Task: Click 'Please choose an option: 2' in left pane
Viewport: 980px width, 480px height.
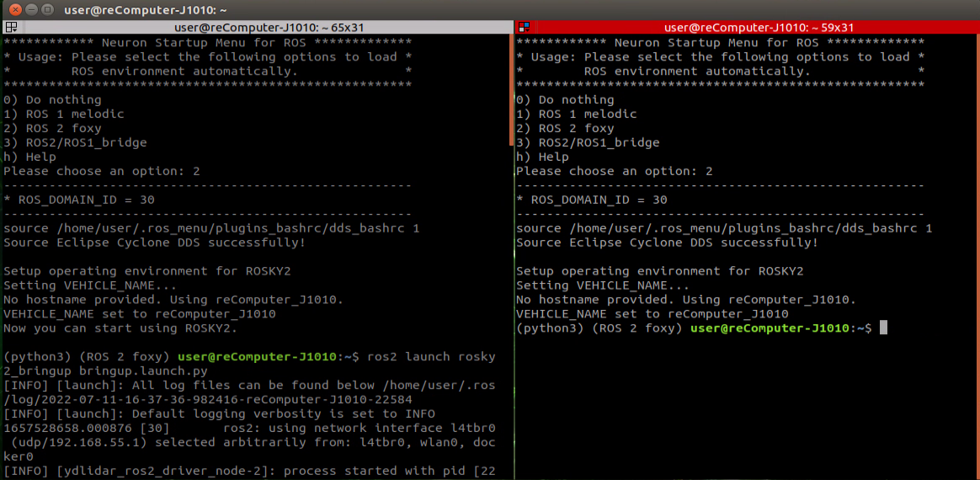Action: 102,171
